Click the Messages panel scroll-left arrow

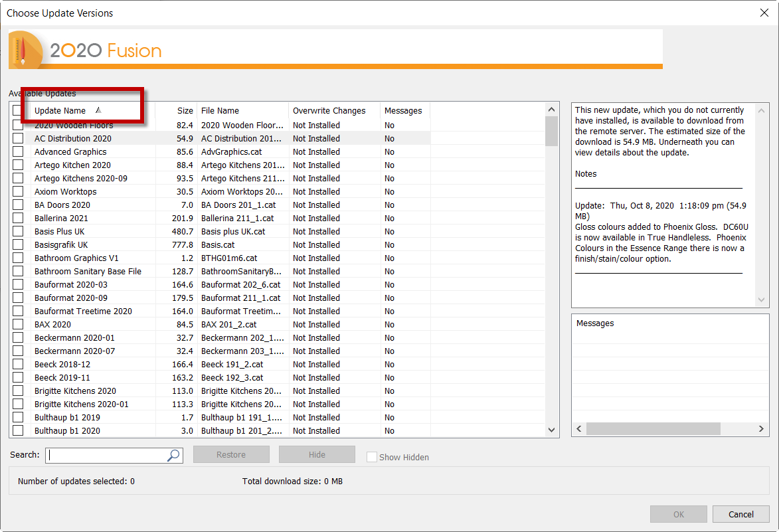(x=579, y=428)
